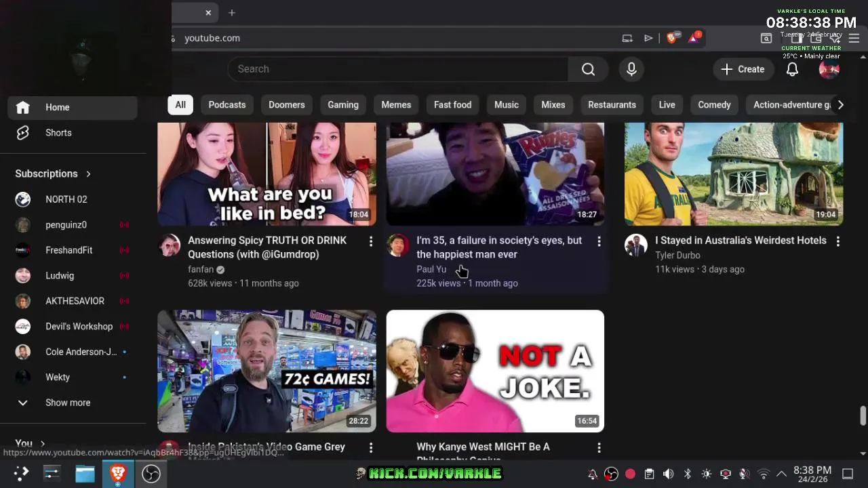Expand Show more subscriptions

[73, 403]
